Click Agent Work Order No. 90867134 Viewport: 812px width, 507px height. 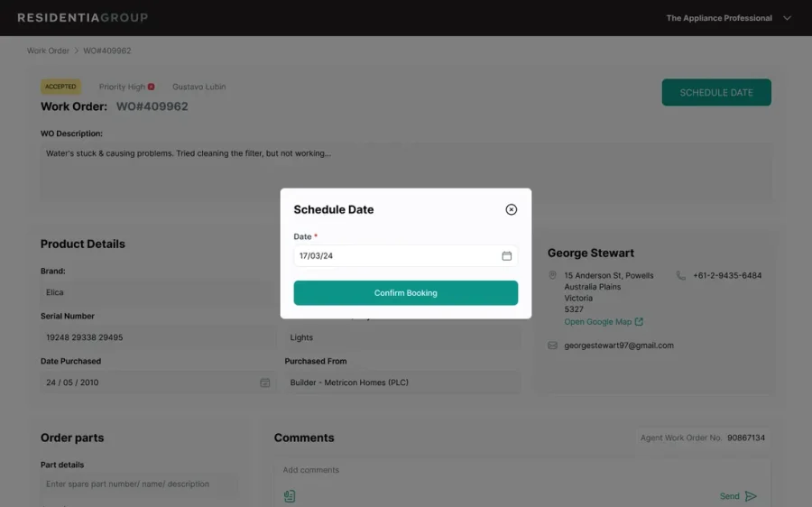click(x=702, y=438)
